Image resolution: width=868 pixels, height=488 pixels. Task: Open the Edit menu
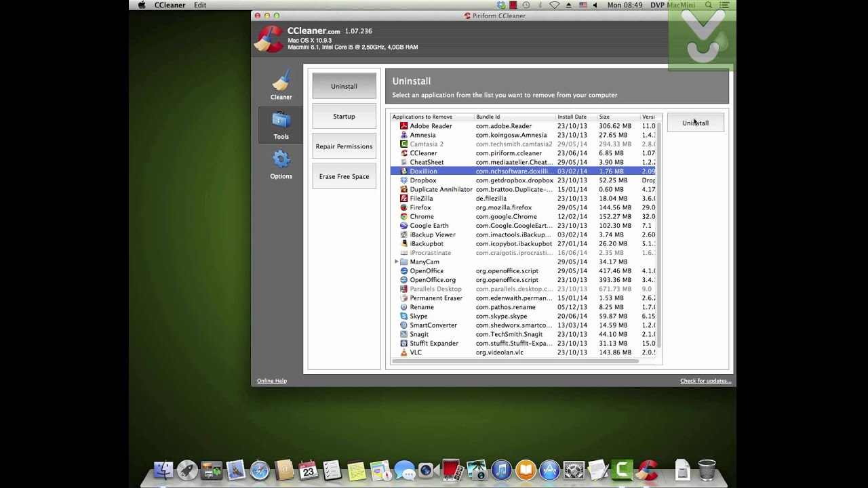(200, 5)
